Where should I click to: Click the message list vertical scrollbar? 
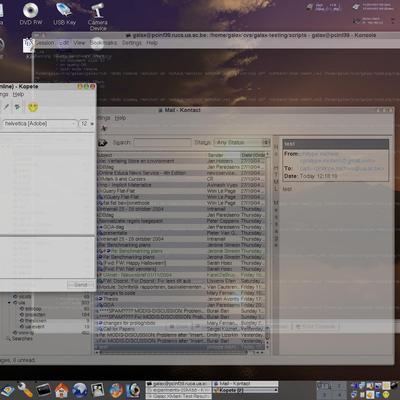tap(267, 250)
